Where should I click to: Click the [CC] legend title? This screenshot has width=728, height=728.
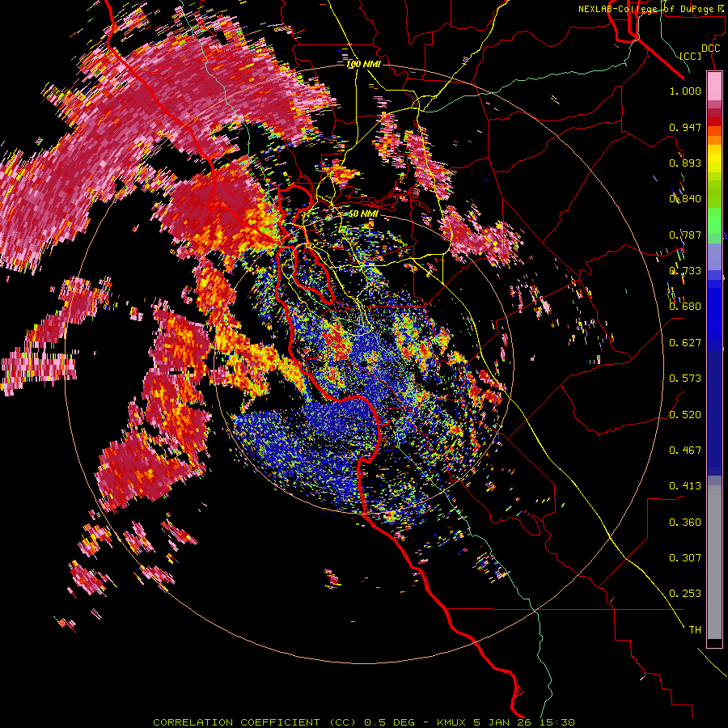690,56
